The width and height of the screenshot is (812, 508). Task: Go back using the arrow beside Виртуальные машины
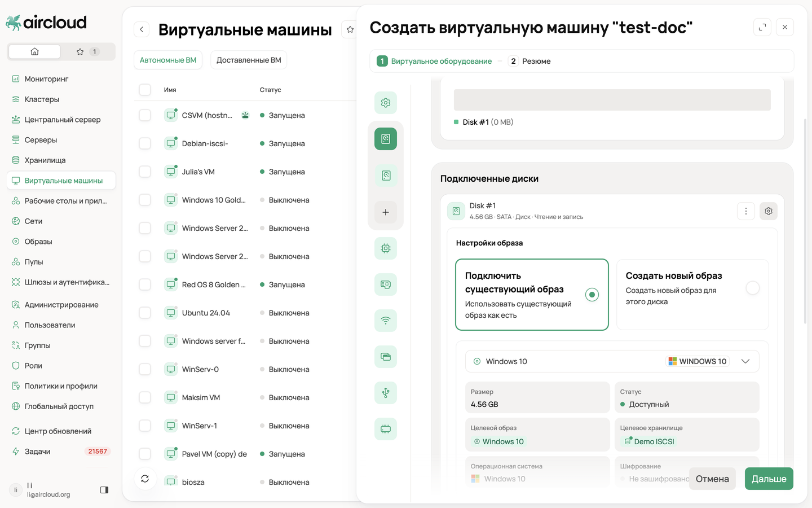[x=142, y=29]
